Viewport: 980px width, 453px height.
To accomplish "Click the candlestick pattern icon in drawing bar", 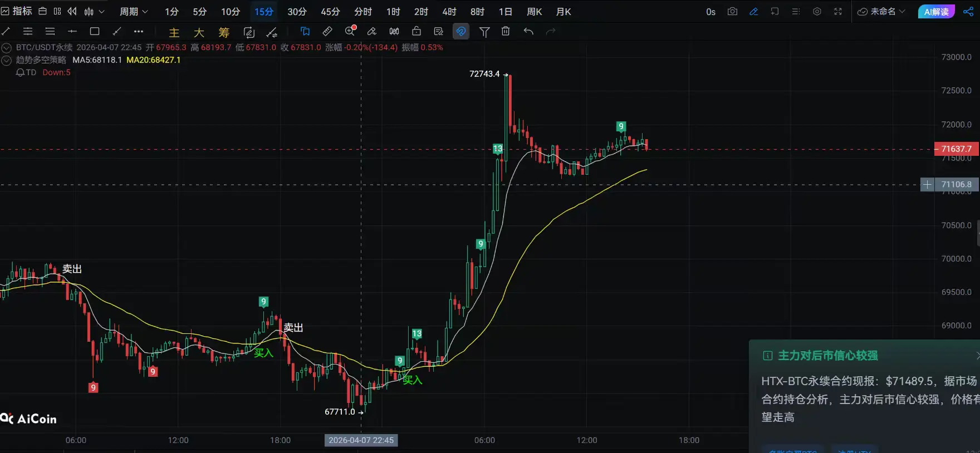I will pyautogui.click(x=394, y=31).
